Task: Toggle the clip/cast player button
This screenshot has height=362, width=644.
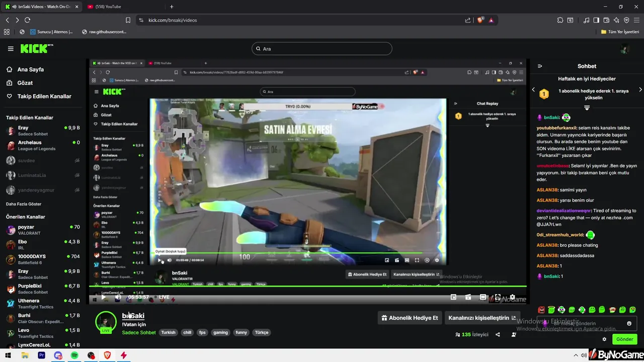Action: tap(468, 297)
